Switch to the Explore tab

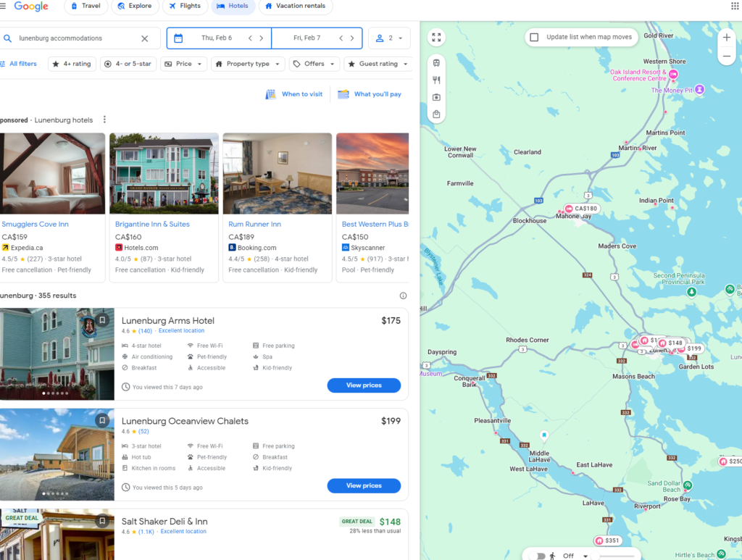coord(135,6)
